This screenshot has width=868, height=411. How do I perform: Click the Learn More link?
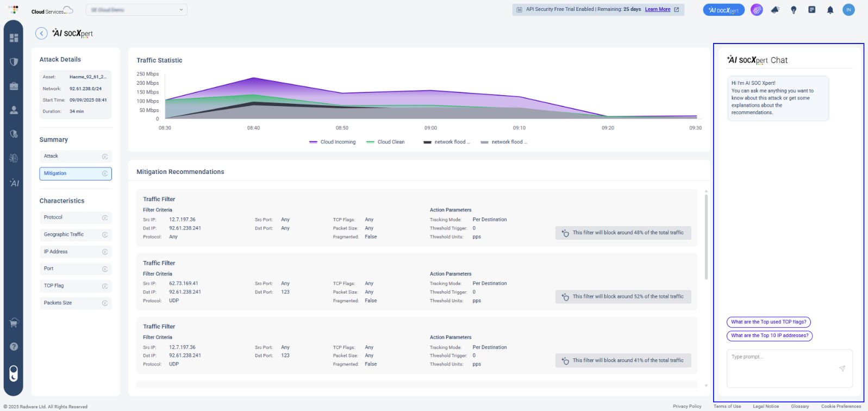click(x=658, y=9)
